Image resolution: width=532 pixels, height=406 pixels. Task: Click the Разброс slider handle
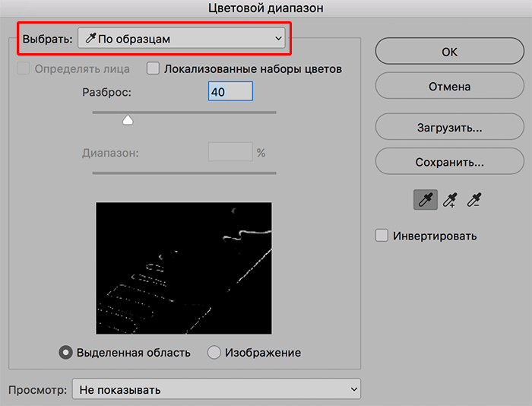pos(128,120)
